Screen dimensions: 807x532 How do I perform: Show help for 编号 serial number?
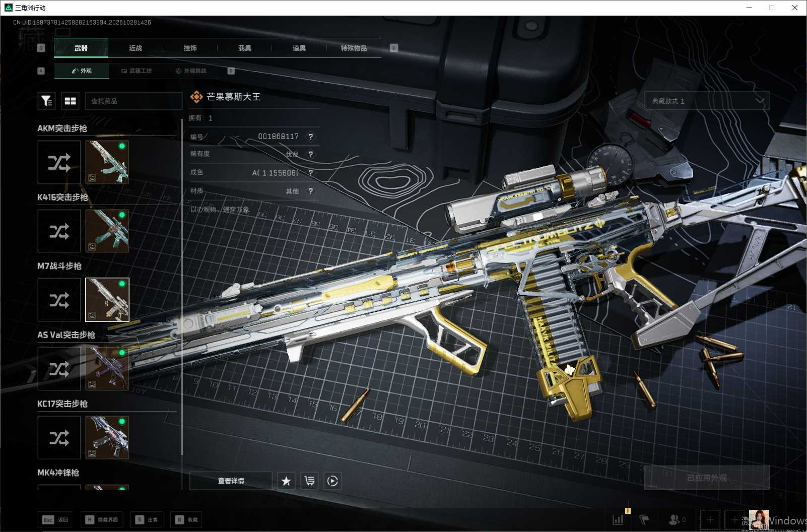(x=311, y=137)
